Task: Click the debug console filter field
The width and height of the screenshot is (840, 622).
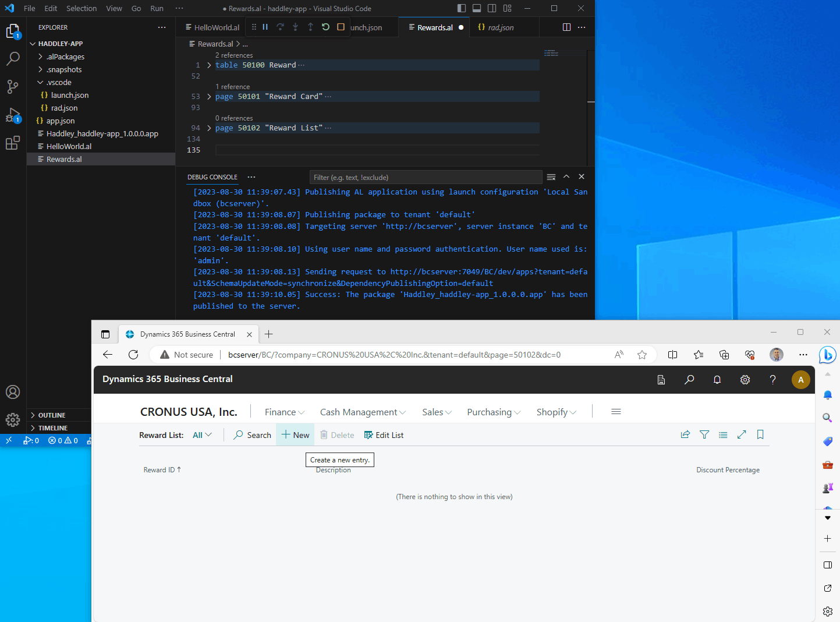Action: (x=426, y=178)
